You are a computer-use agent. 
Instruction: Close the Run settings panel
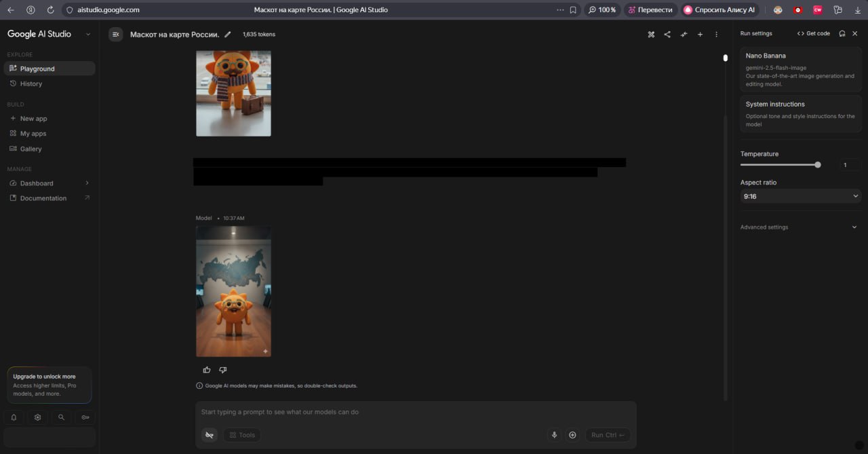[854, 33]
